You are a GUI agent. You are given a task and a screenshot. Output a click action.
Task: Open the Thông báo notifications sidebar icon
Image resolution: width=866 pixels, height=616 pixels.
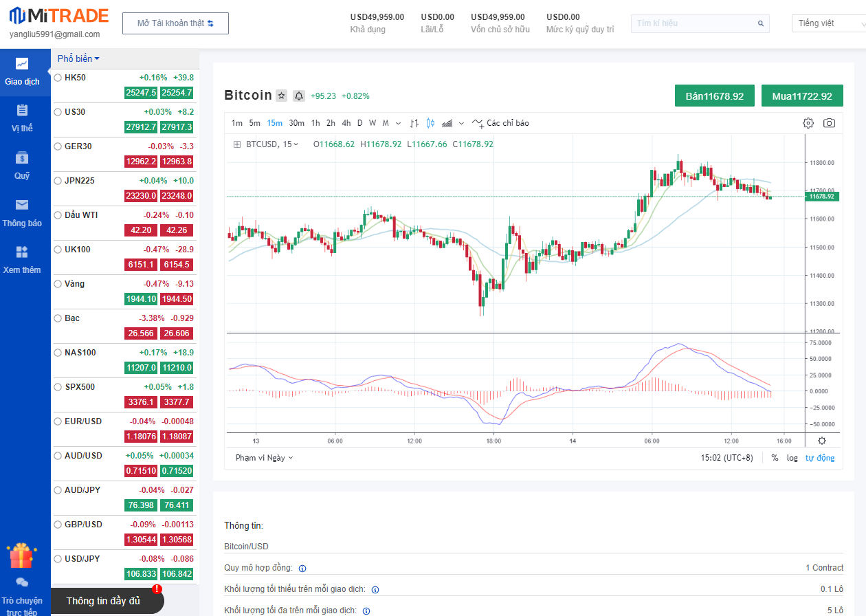pos(22,212)
